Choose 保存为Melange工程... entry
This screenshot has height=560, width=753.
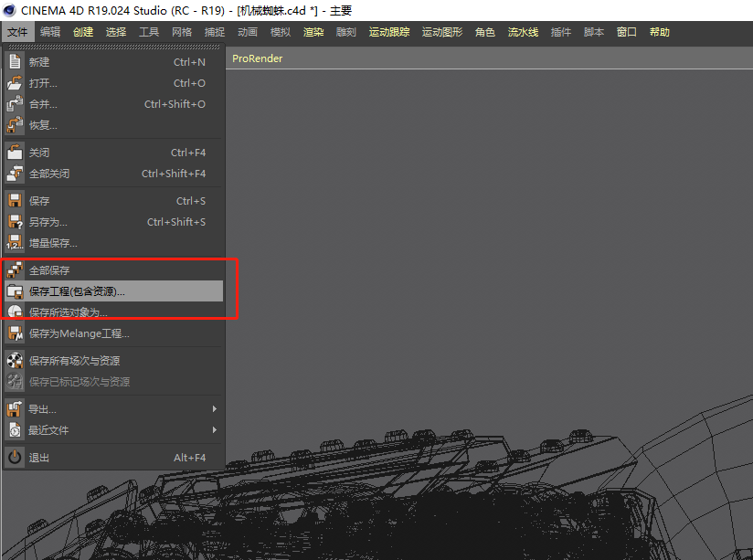click(114, 333)
